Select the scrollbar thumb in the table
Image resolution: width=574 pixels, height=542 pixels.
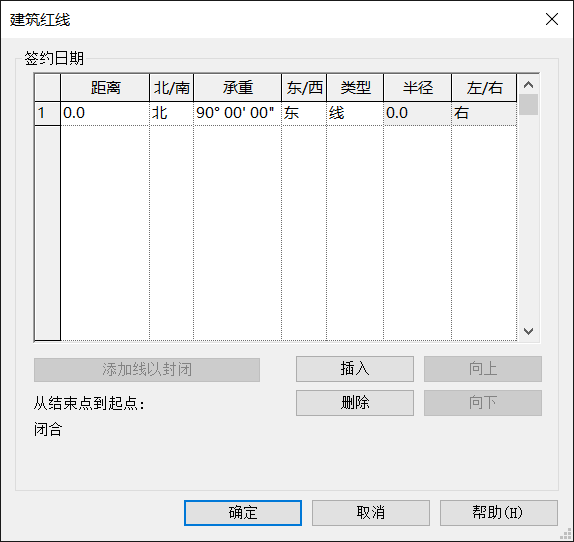coord(528,105)
